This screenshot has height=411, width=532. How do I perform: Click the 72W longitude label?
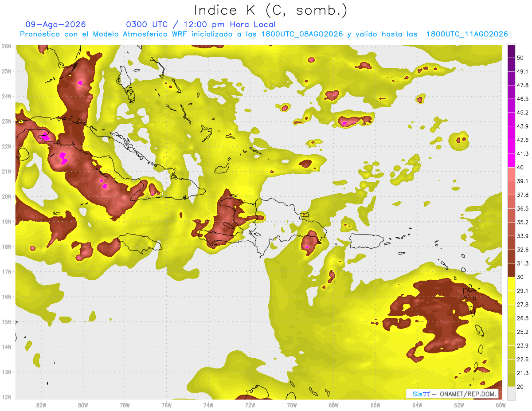tap(250, 405)
